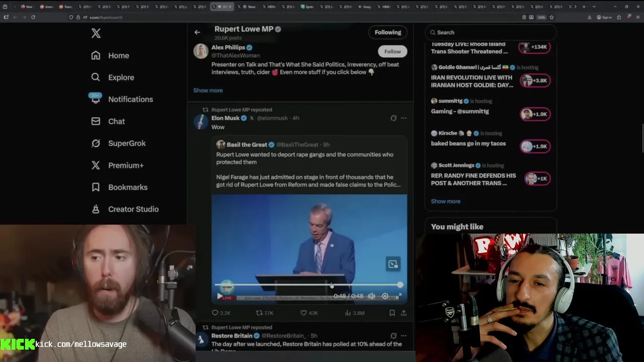This screenshot has width=644, height=362.
Task: Open Premium+ in the sidebar
Action: [x=117, y=165]
